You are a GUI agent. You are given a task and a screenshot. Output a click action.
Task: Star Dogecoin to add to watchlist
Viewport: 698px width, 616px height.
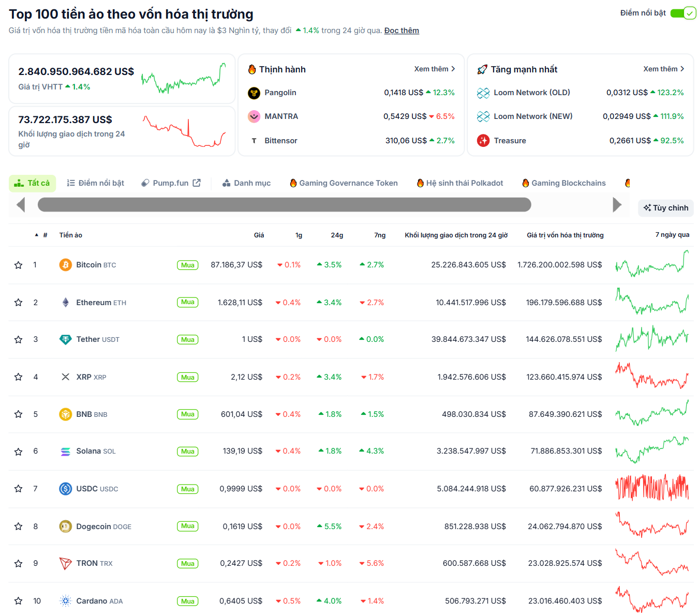[x=19, y=527]
